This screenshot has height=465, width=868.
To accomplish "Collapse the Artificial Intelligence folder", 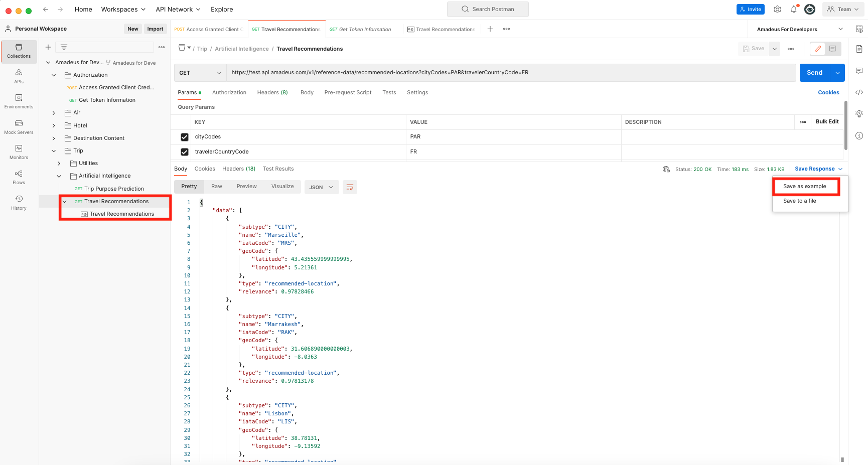I will tap(59, 176).
